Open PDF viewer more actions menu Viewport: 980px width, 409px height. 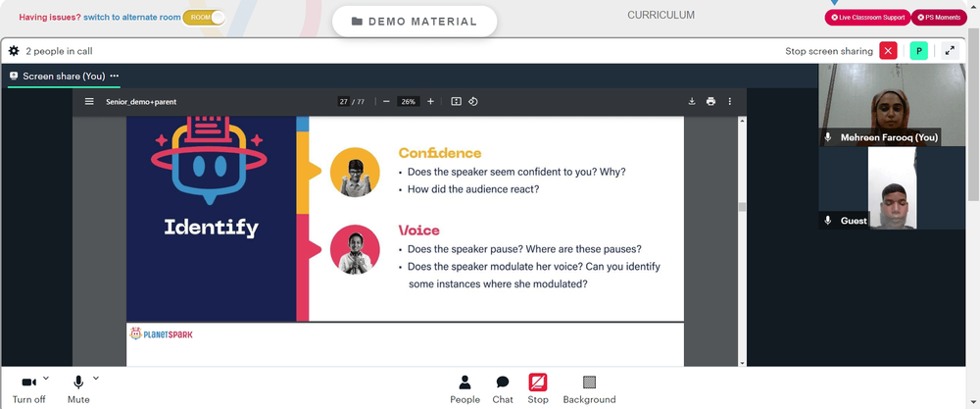pyautogui.click(x=729, y=101)
